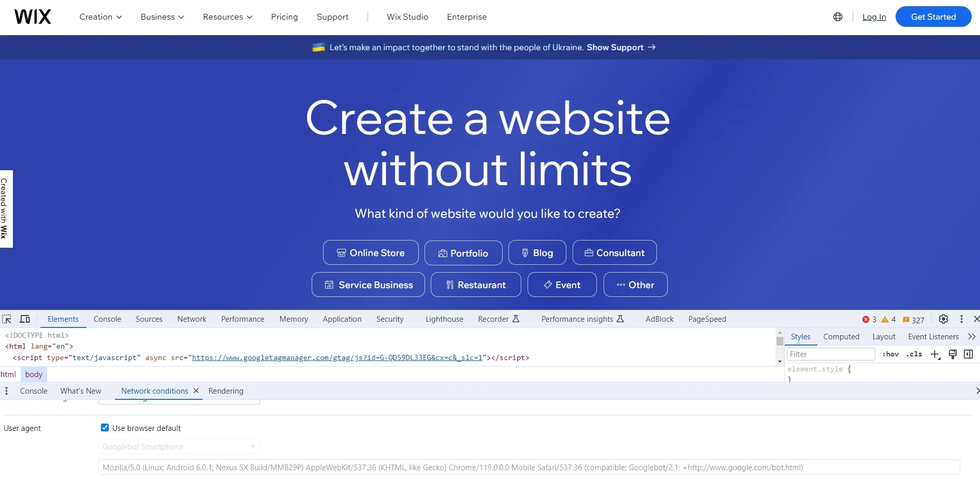
Task: Toggle the :hov element state button
Action: click(890, 354)
